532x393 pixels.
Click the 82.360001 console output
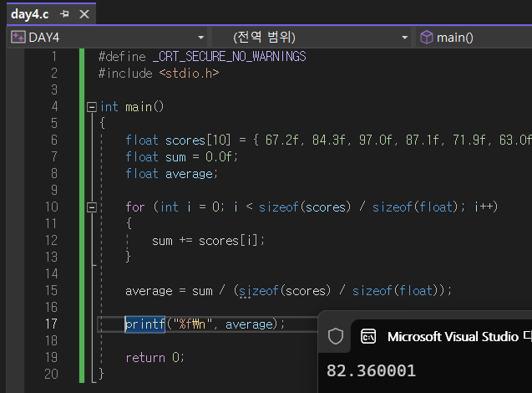371,370
